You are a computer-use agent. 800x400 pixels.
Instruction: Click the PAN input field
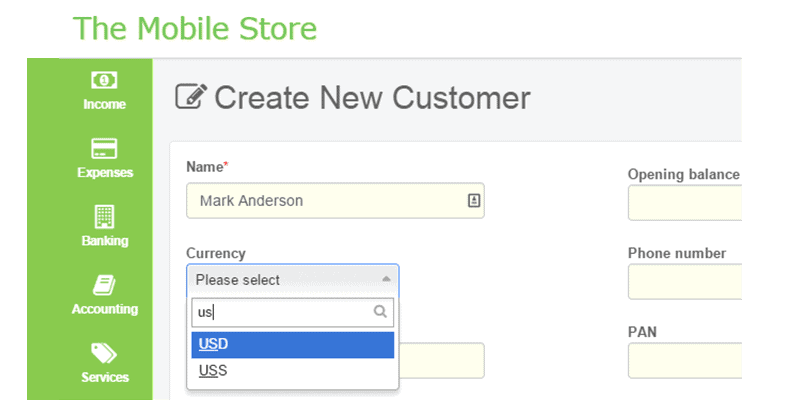pyautogui.click(x=684, y=361)
